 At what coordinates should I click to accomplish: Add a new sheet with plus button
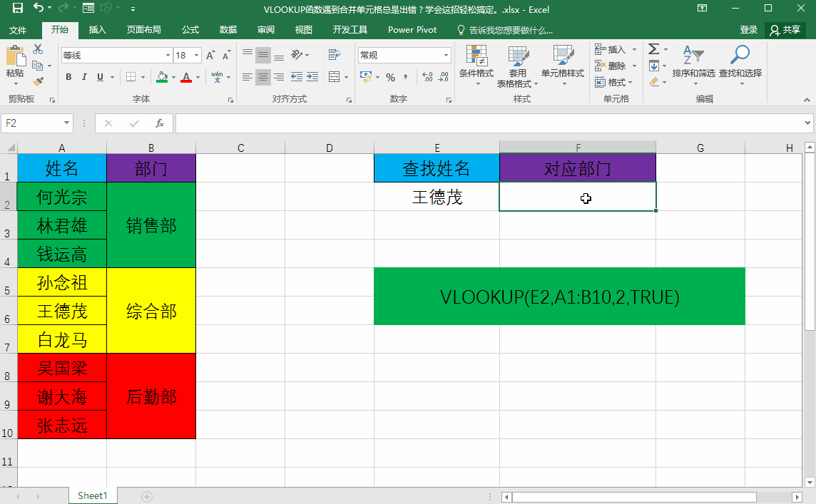coord(147,497)
